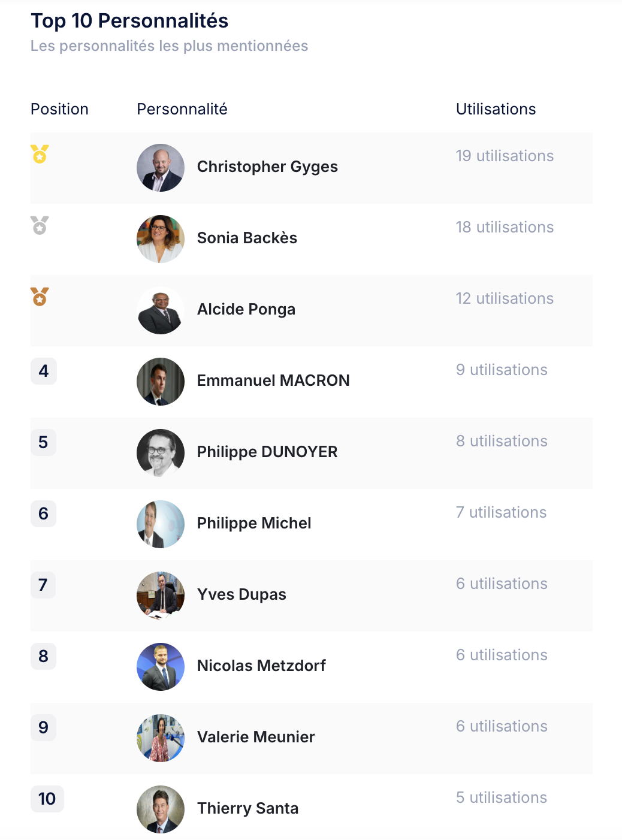Viewport: 622px width, 840px height.
Task: Click the Utilisations column header
Action: (496, 109)
